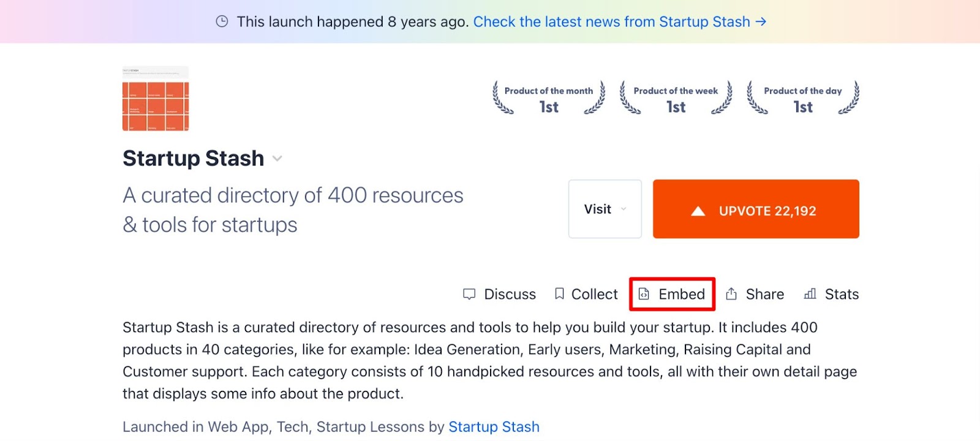Click the Discuss speech bubble icon
The height and width of the screenshot is (441, 980).
click(469, 294)
